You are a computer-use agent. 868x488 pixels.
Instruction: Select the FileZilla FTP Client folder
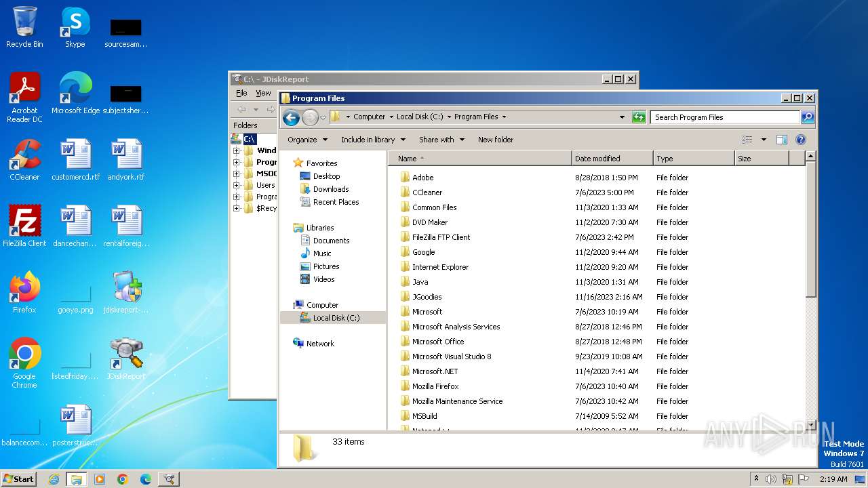pos(441,237)
